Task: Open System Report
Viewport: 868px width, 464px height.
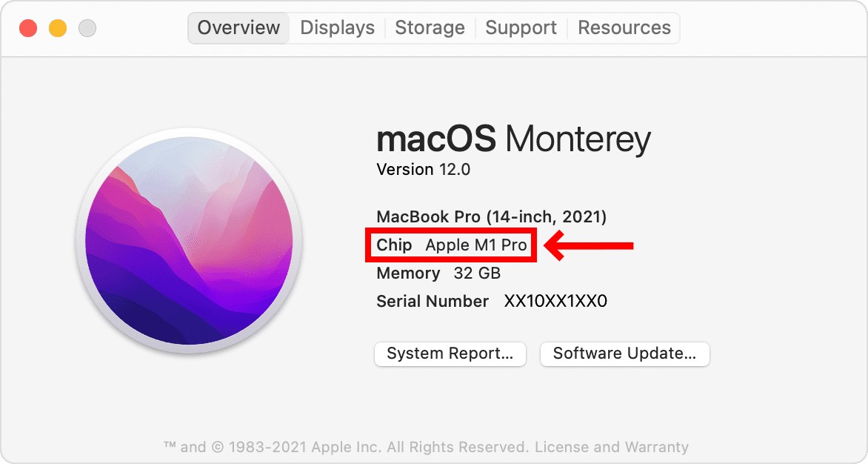Action: pos(450,354)
